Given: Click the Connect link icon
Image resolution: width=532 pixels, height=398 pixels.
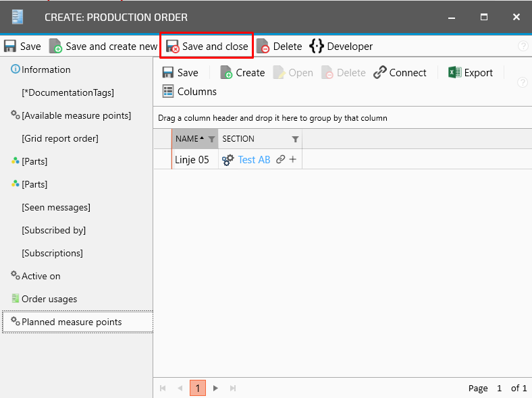Looking at the screenshot, I should coord(400,73).
